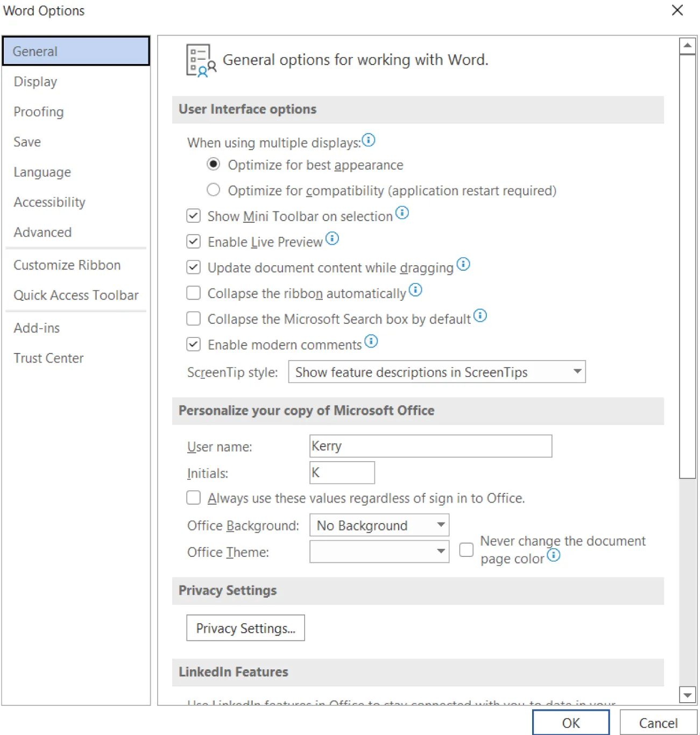Viewport: 700px width, 735px height.
Task: Confirm changes with the OK button
Action: (570, 723)
